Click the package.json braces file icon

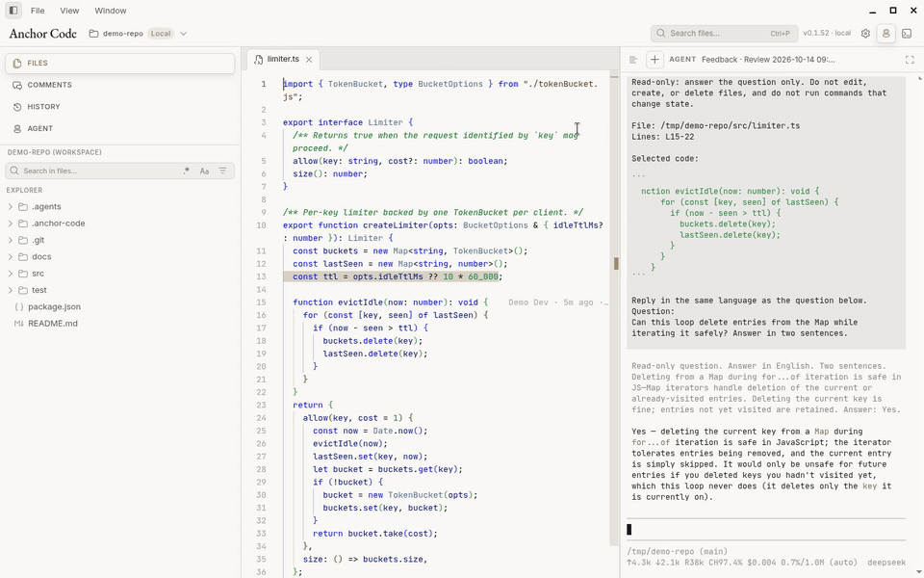click(x=19, y=306)
